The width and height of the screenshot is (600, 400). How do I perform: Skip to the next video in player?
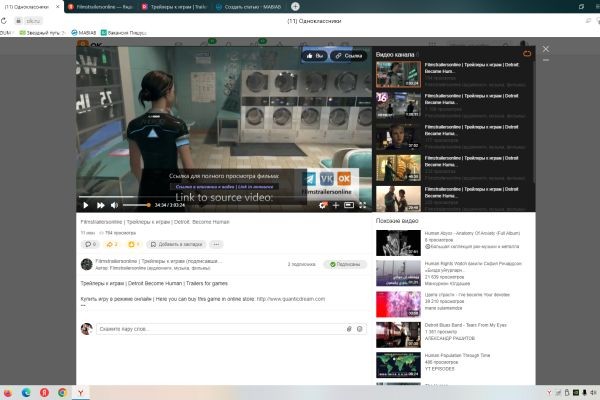click(x=101, y=205)
